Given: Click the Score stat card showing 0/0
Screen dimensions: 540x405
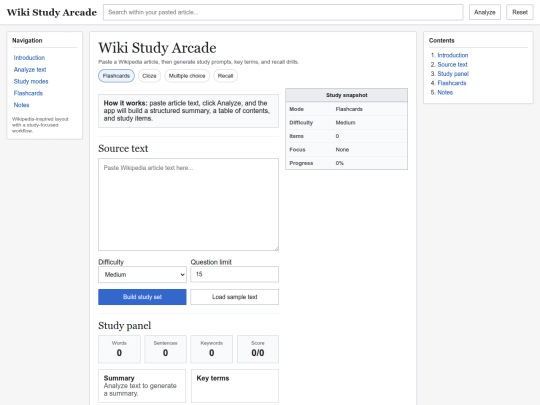Looking at the screenshot, I should [258, 349].
